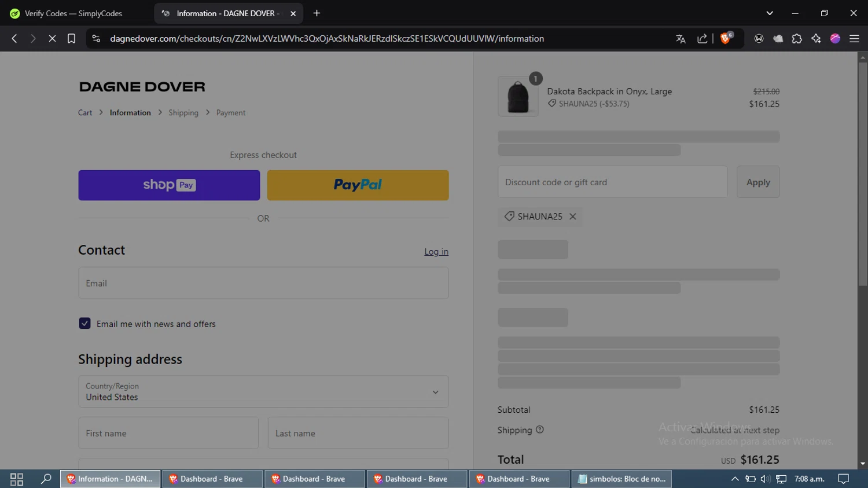This screenshot has height=488, width=868.
Task: Remove the SHAUNA25 discount code
Action: point(573,217)
